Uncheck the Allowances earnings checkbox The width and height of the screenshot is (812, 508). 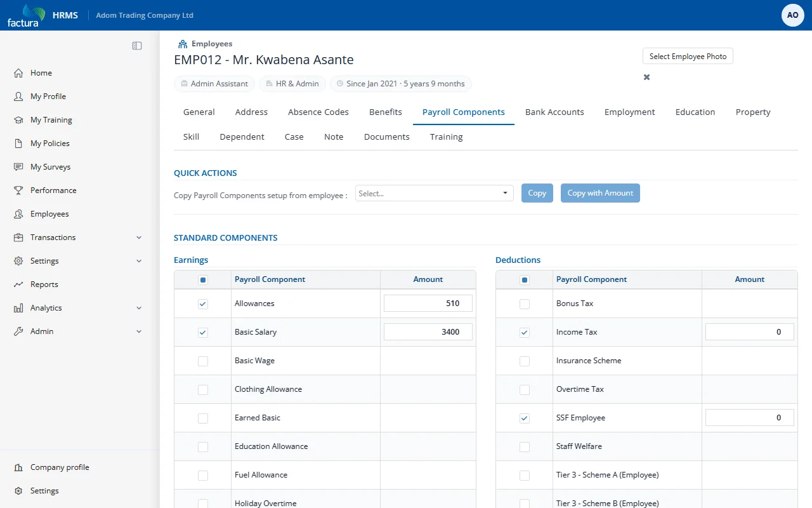click(203, 304)
